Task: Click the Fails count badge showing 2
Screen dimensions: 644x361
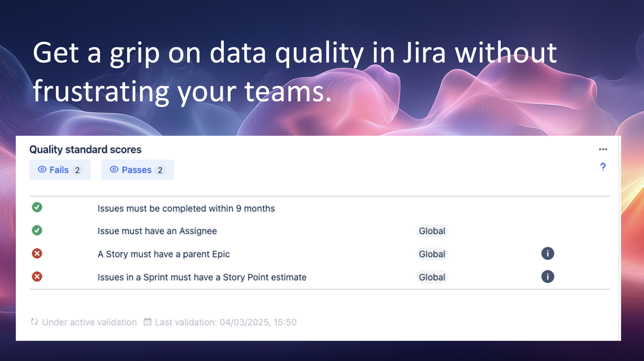Action: tap(77, 170)
